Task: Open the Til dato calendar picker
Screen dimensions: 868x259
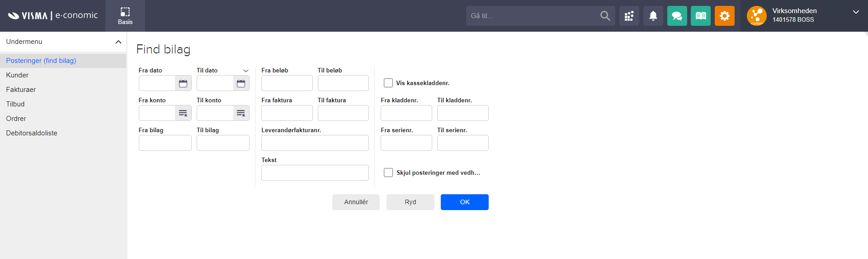Action: click(x=241, y=83)
